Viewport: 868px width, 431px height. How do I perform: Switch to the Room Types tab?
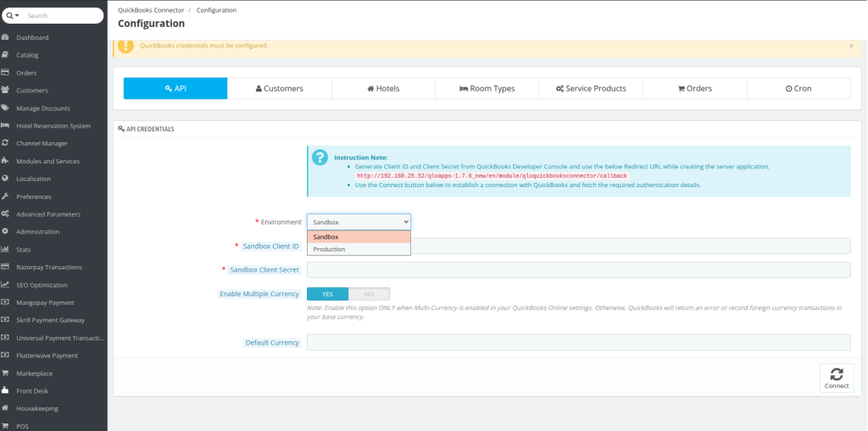pyautogui.click(x=487, y=89)
